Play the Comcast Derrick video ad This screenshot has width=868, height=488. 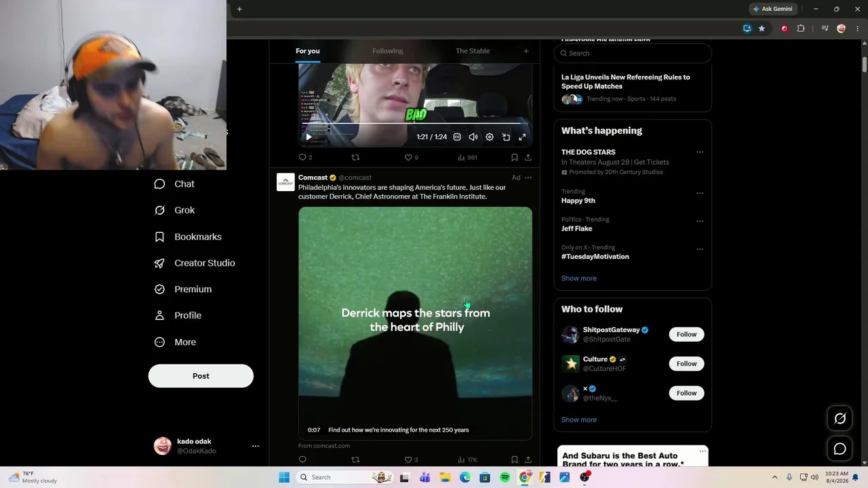pyautogui.click(x=415, y=323)
